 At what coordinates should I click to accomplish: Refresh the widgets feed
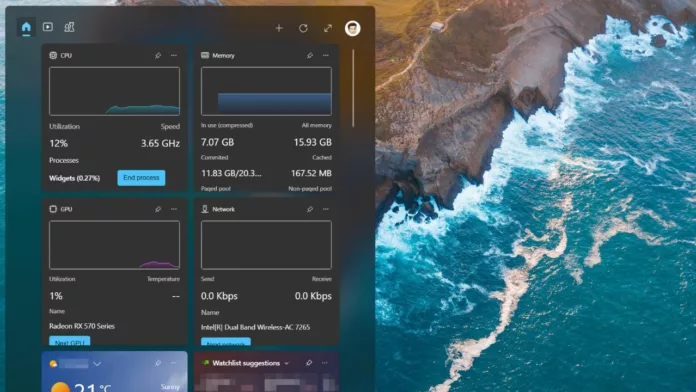click(303, 28)
